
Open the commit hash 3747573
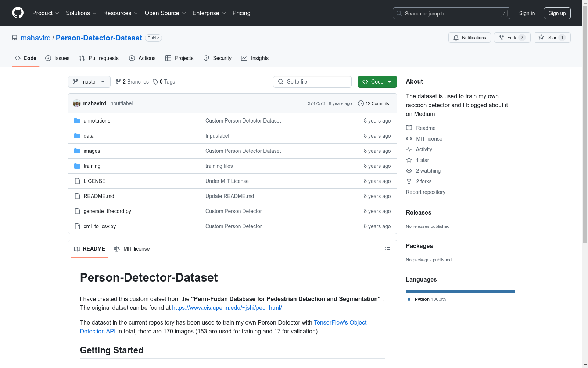coord(316,103)
